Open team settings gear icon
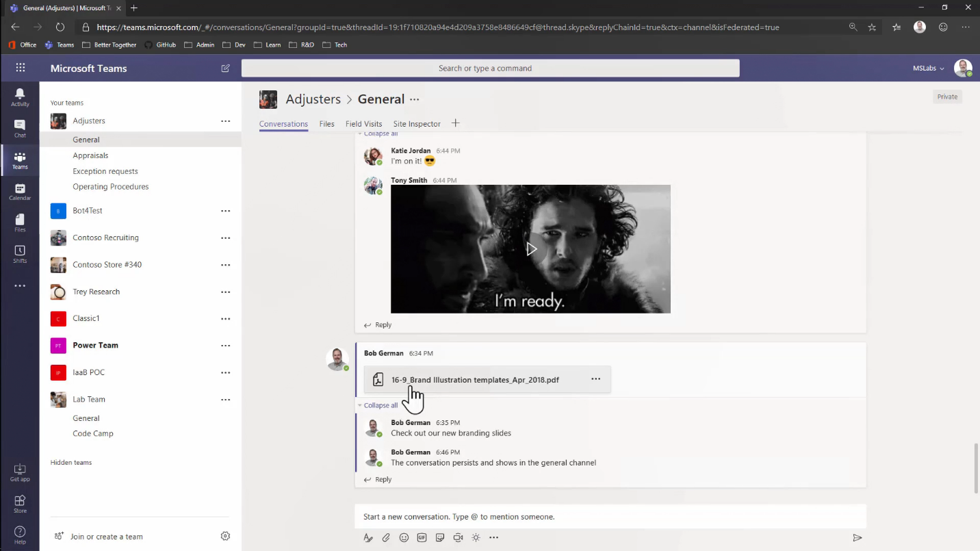 [225, 536]
